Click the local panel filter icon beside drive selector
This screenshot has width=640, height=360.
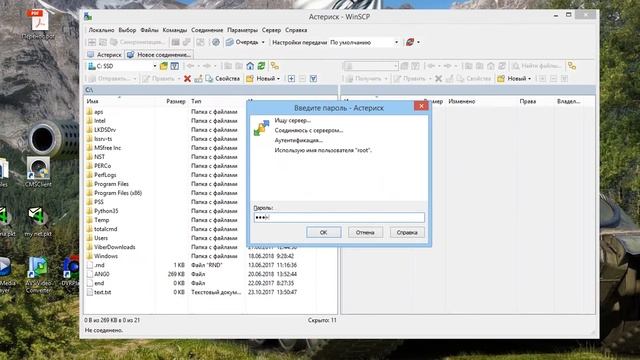(x=175, y=66)
